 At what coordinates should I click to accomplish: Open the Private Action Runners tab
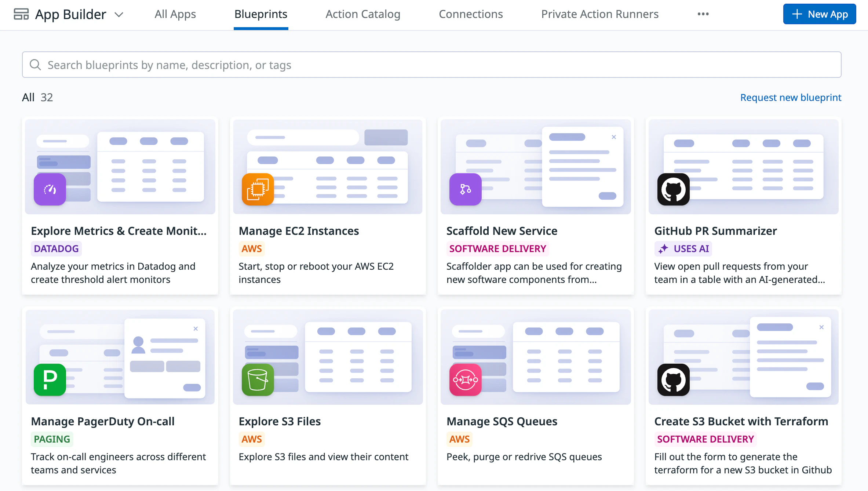pyautogui.click(x=600, y=14)
